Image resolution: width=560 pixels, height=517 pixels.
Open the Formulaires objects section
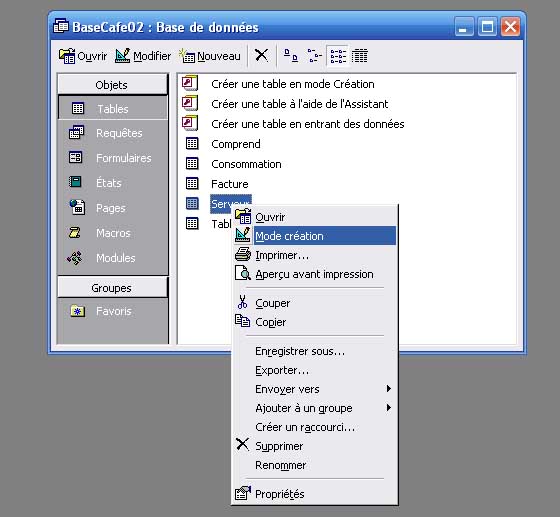113,158
